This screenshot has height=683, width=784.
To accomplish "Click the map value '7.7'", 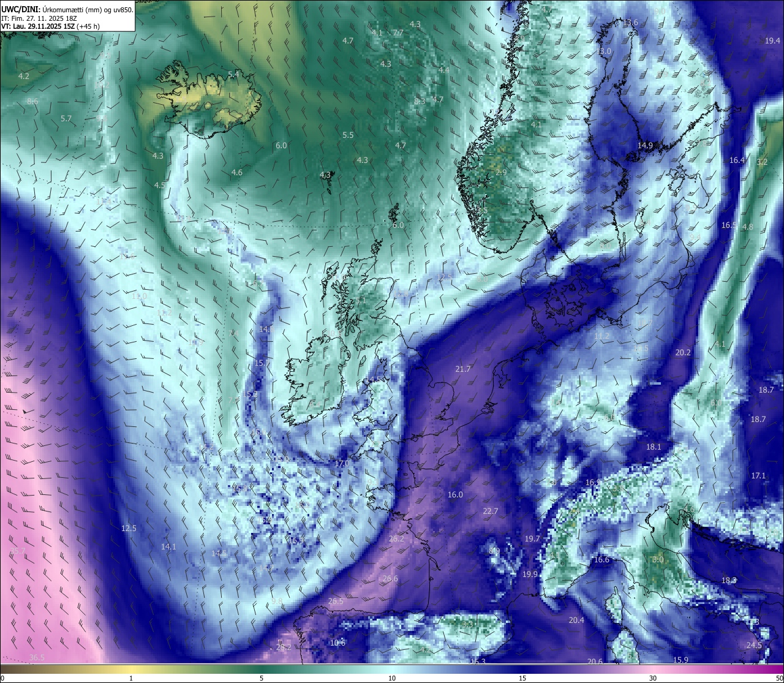I will (x=398, y=32).
